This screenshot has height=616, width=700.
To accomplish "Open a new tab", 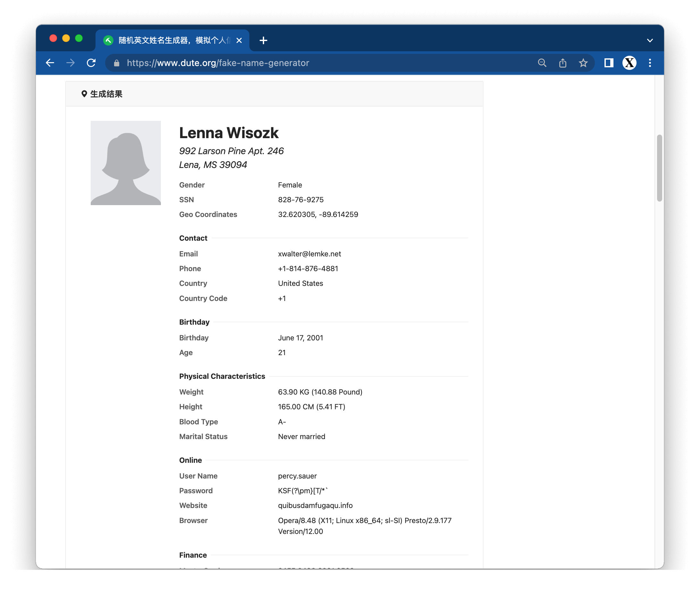I will [263, 40].
